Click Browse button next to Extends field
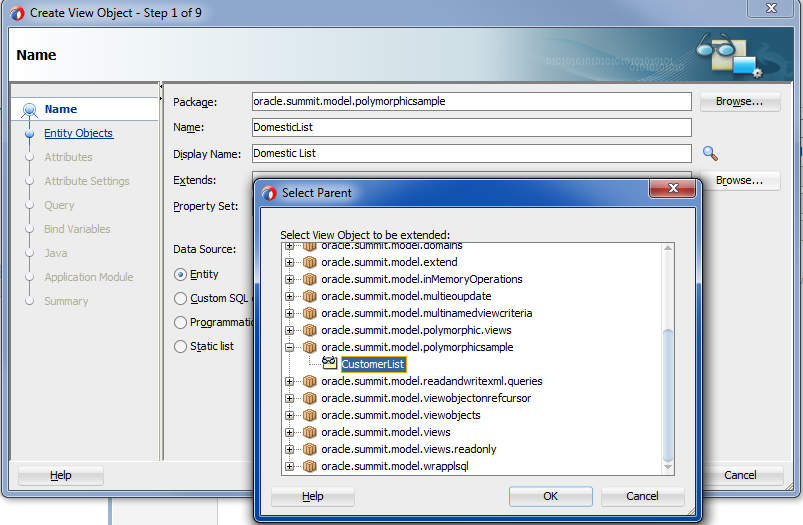This screenshot has width=803, height=525. pyautogui.click(x=739, y=180)
